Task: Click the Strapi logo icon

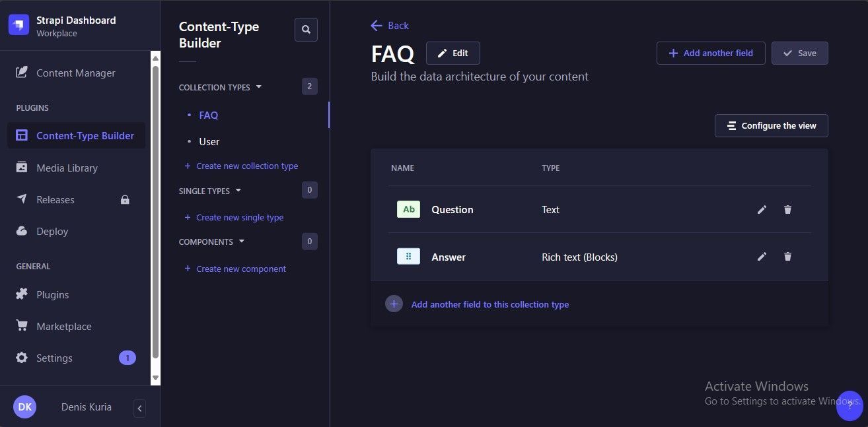Action: tap(18, 25)
